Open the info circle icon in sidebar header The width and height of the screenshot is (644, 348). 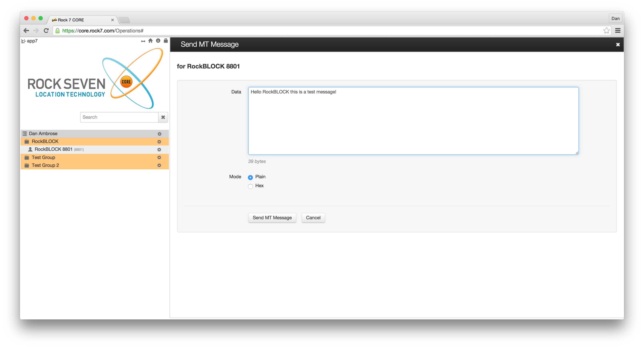pyautogui.click(x=158, y=41)
